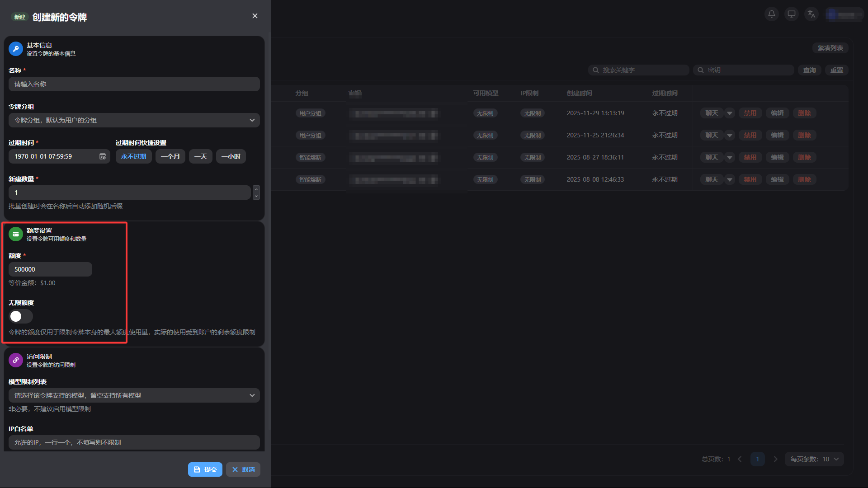Click the green card icon beside 额度设置
The height and width of the screenshot is (488, 868).
tap(16, 234)
